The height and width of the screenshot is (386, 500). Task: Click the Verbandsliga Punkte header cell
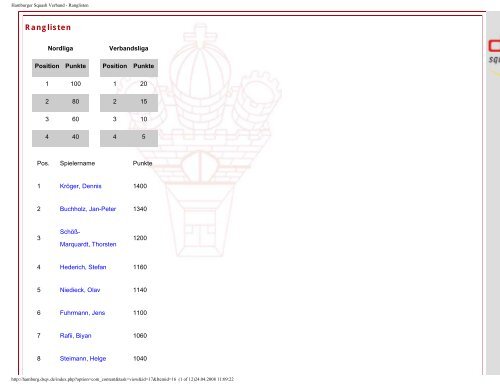tap(144, 66)
